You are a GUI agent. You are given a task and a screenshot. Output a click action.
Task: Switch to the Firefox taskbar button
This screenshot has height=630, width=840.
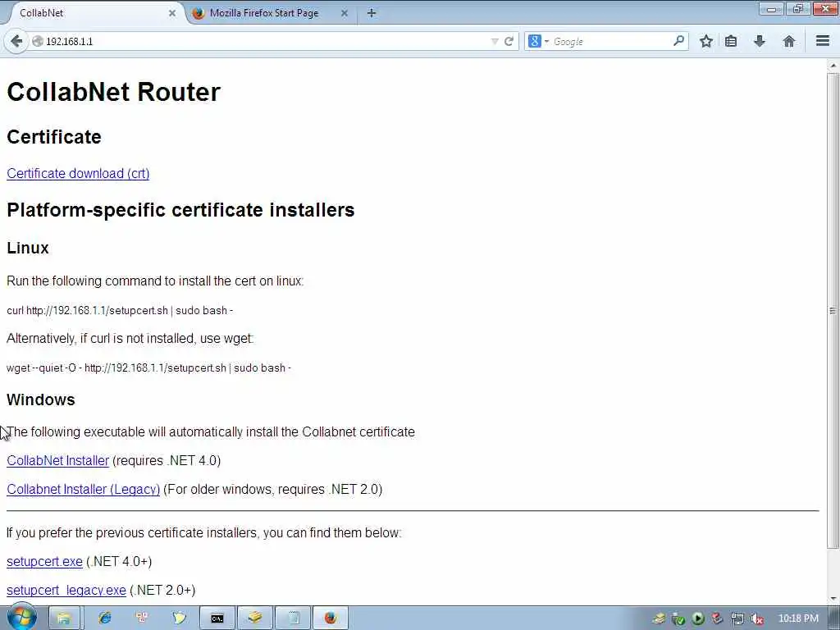tap(331, 619)
